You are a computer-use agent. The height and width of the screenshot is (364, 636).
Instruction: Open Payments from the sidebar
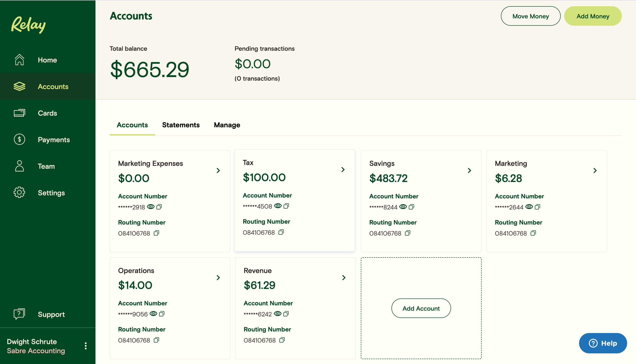54,139
